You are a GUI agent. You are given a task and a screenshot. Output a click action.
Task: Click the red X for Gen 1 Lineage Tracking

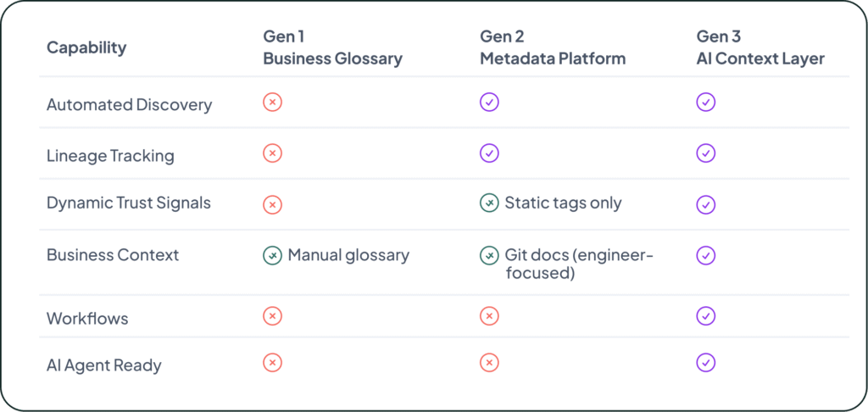click(272, 153)
